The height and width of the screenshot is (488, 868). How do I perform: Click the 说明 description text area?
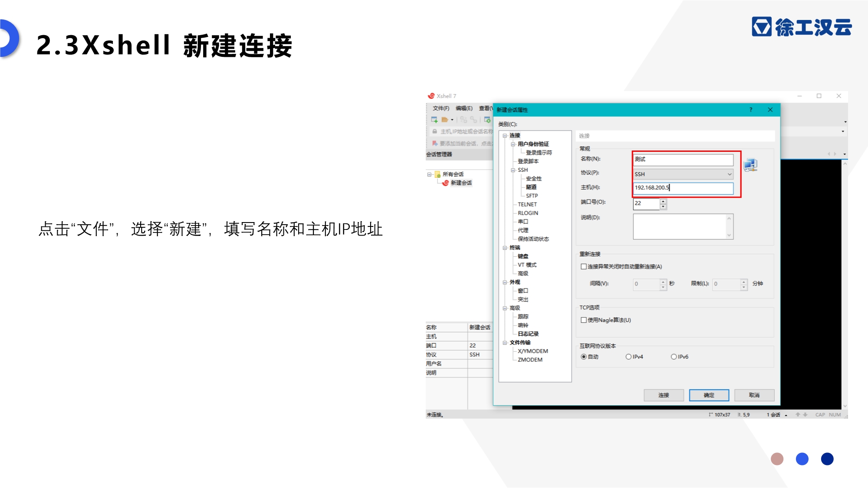tap(683, 226)
